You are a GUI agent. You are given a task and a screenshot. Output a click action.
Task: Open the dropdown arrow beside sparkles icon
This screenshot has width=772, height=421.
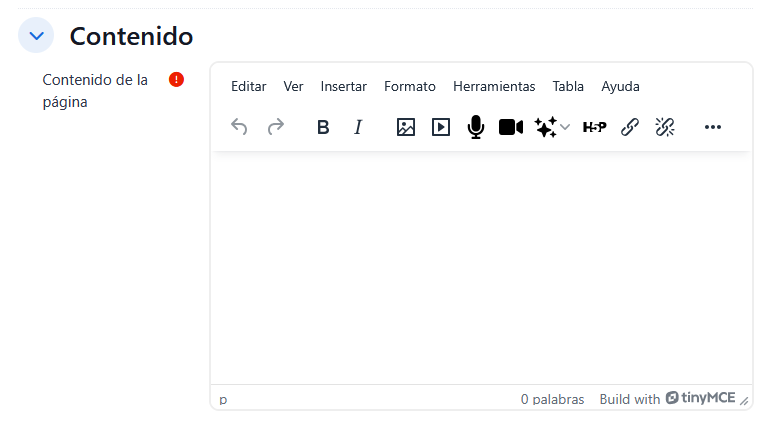[x=565, y=127]
